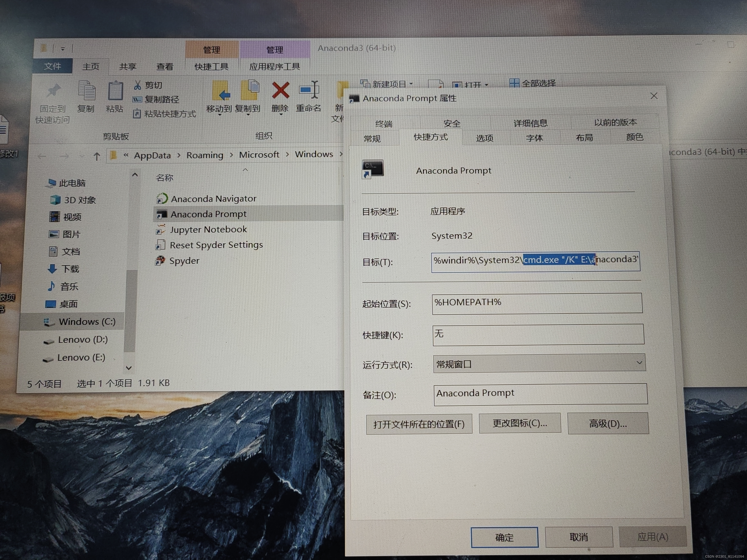747x560 pixels.
Task: Switch to Layout (布局) properties tab
Action: [x=584, y=137]
